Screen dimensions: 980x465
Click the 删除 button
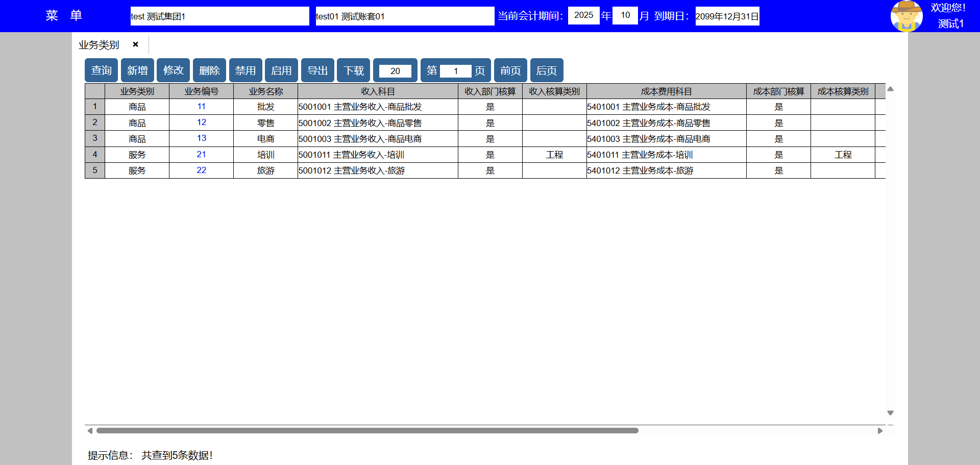[x=209, y=70]
